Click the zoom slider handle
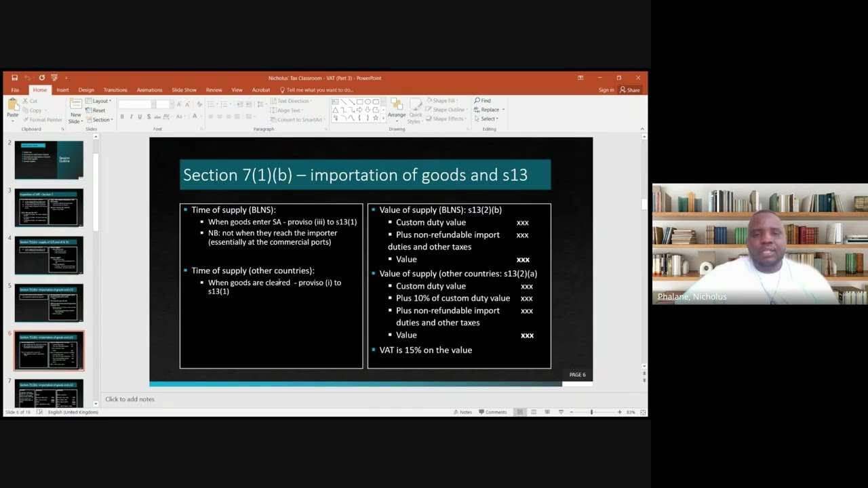 pyautogui.click(x=591, y=412)
